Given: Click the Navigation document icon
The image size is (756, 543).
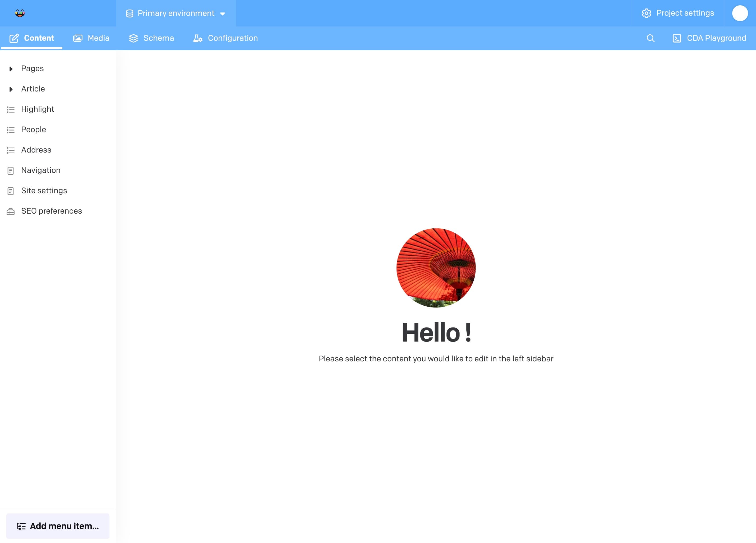Looking at the screenshot, I should (10, 170).
